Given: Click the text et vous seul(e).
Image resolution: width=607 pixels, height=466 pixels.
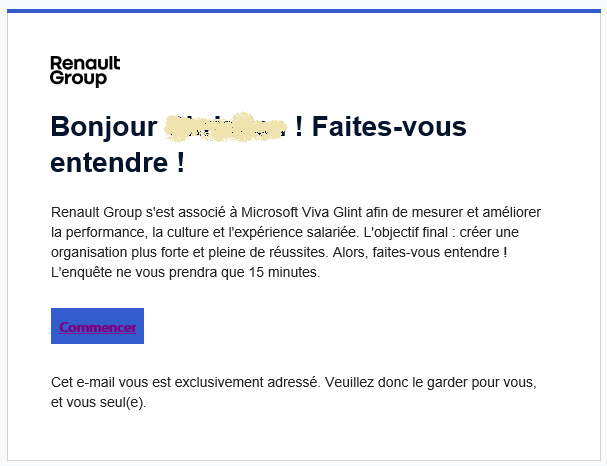Looking at the screenshot, I should [x=99, y=403].
